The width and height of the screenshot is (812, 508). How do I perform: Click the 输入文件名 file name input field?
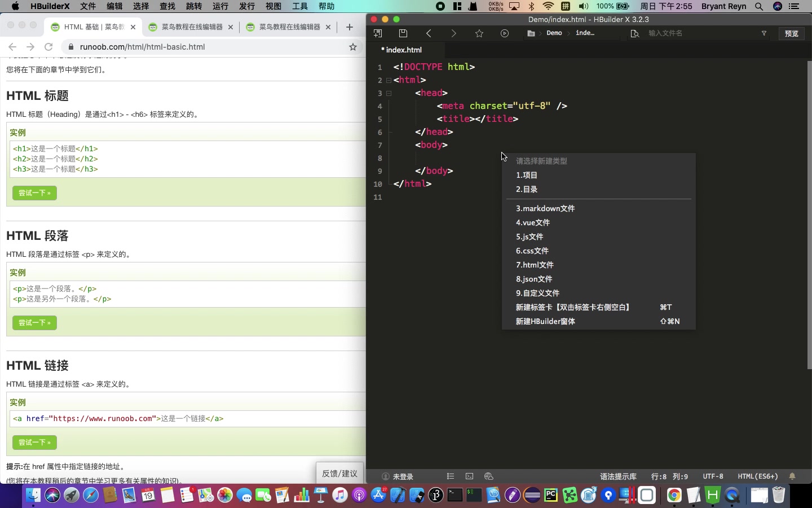(701, 33)
